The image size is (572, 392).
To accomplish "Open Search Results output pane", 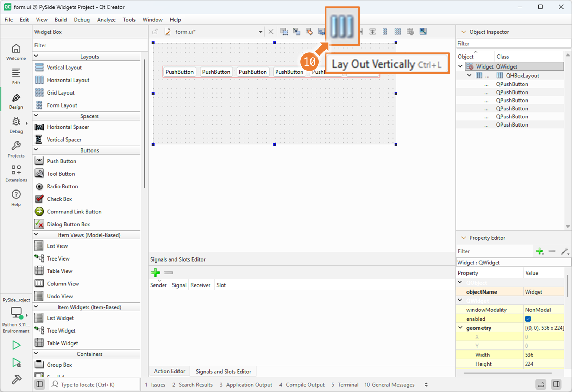I will 193,385.
